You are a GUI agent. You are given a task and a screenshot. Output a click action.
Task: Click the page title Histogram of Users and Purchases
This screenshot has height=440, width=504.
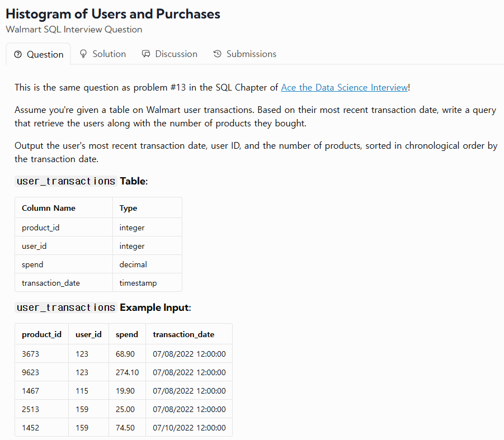(113, 14)
